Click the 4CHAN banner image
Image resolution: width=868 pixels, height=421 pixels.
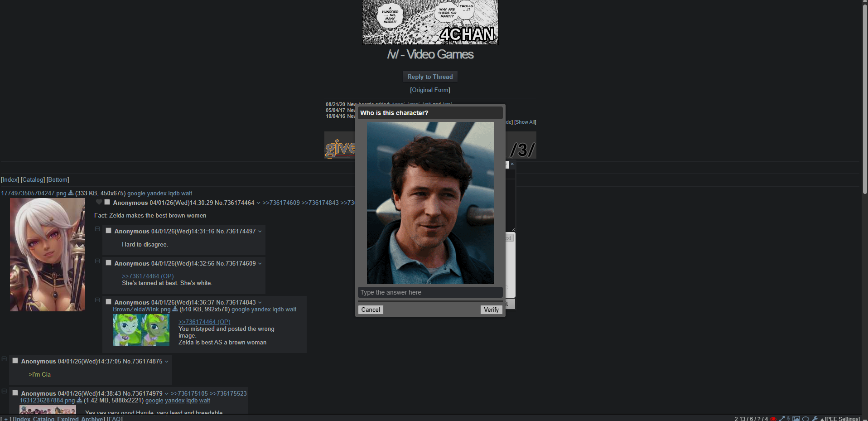(430, 22)
